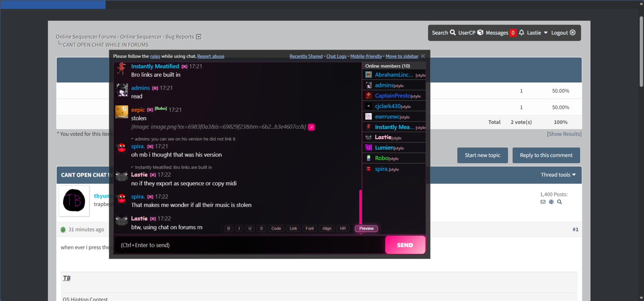Open the Bug Reports breadcrumb link

[180, 37]
